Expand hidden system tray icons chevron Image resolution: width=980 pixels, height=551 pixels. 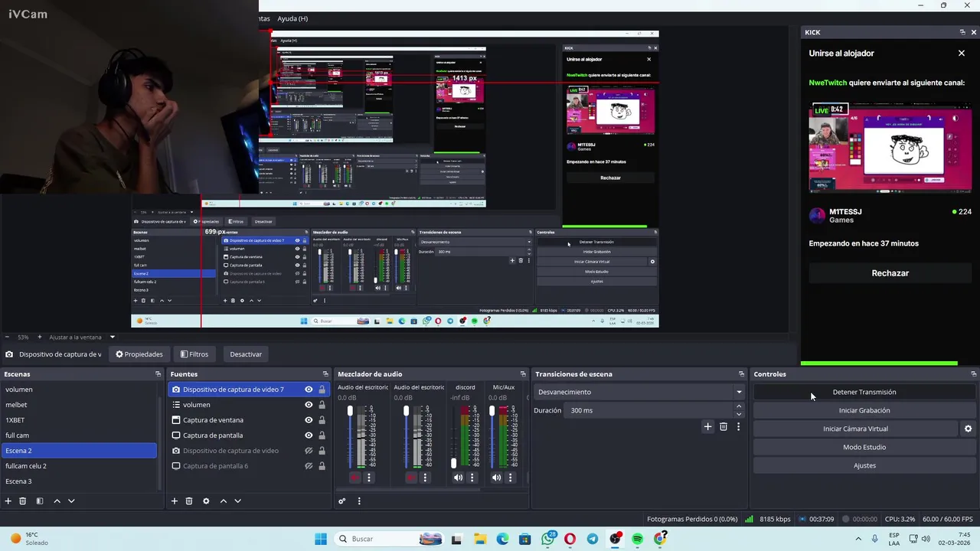tap(858, 539)
